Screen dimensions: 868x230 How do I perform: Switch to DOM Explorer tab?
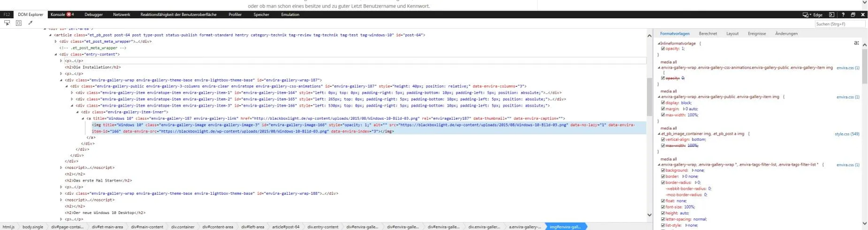pyautogui.click(x=30, y=15)
